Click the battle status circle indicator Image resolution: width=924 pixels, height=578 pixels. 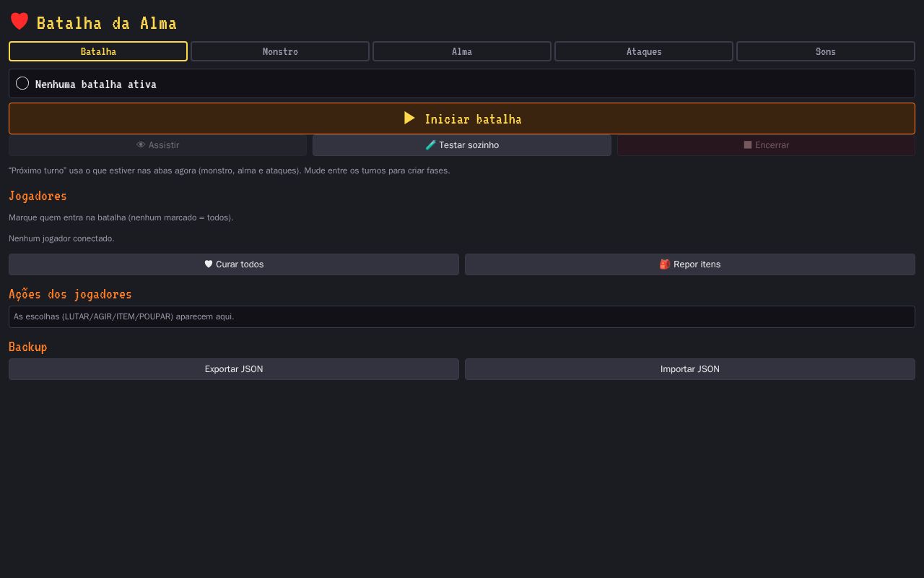tap(22, 83)
